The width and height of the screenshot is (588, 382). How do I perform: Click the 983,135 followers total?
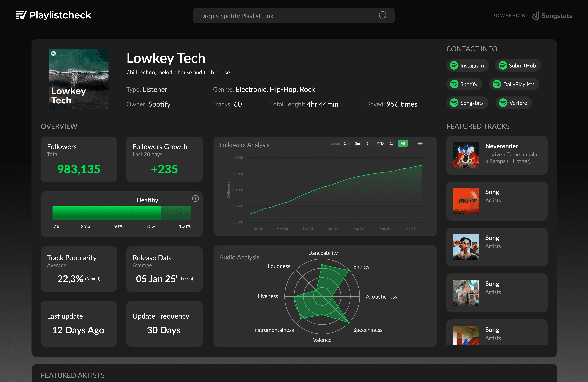tap(79, 169)
